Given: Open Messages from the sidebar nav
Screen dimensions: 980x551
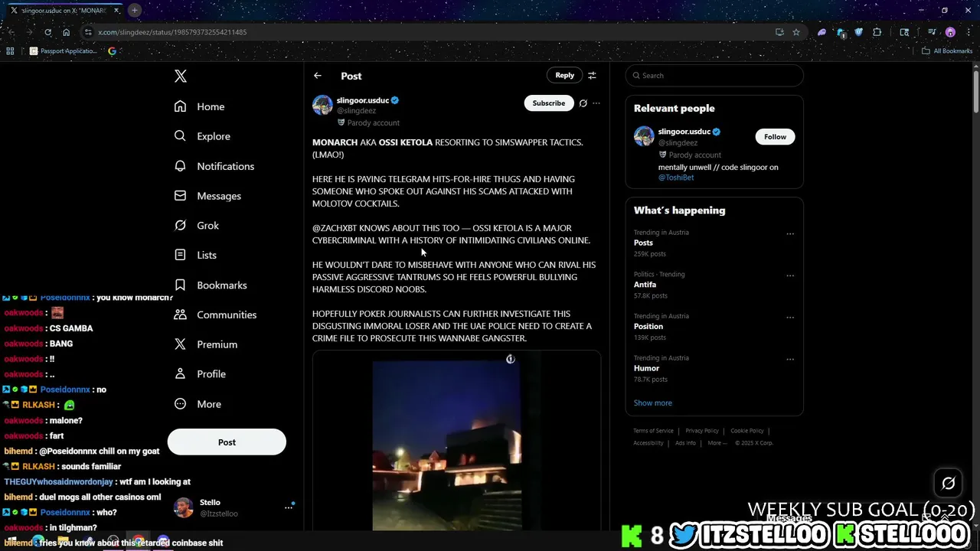Looking at the screenshot, I should [x=207, y=196].
